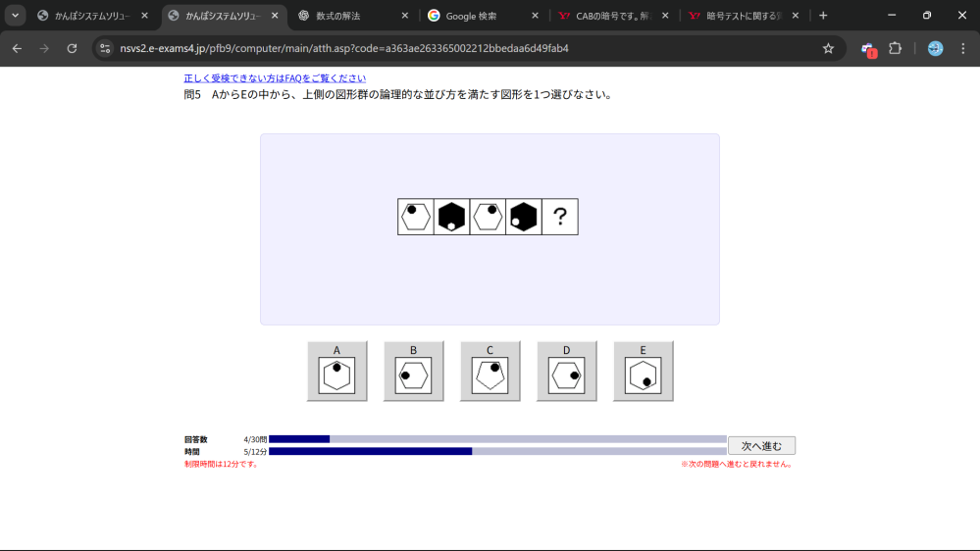Open the Chrome three-dot menu
The image size is (980, 551).
click(962, 48)
